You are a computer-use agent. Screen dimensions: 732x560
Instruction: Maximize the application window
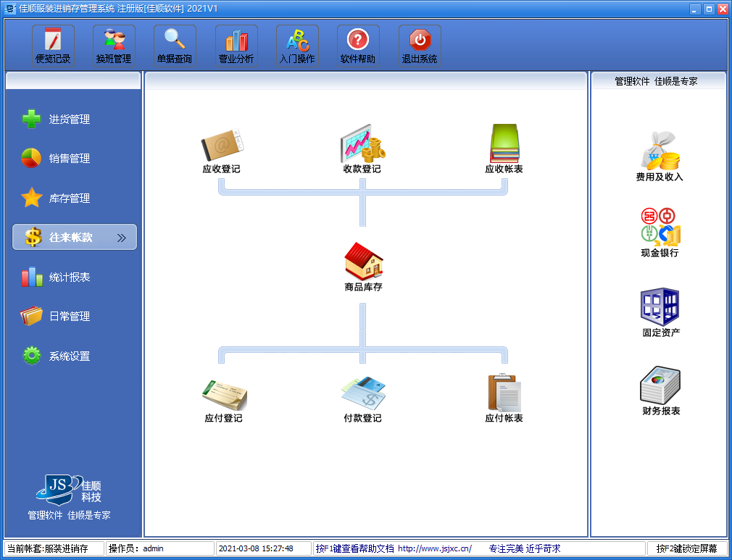[709, 9]
